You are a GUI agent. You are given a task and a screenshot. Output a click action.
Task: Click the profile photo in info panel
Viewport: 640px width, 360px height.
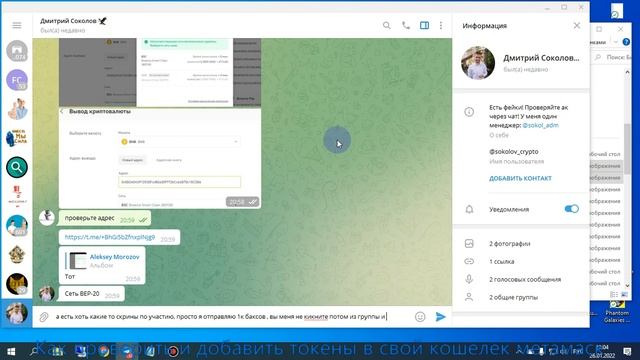[x=478, y=63]
